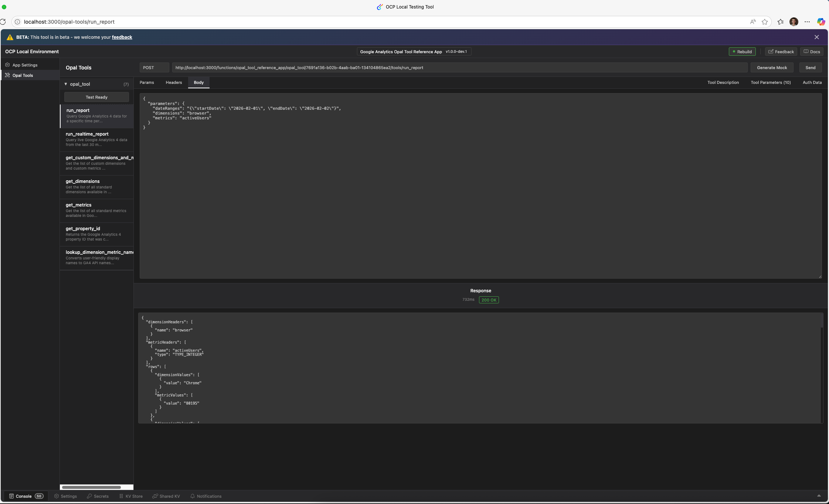Open the Secrets panel in bottom bar
829x504 pixels.
(x=98, y=496)
